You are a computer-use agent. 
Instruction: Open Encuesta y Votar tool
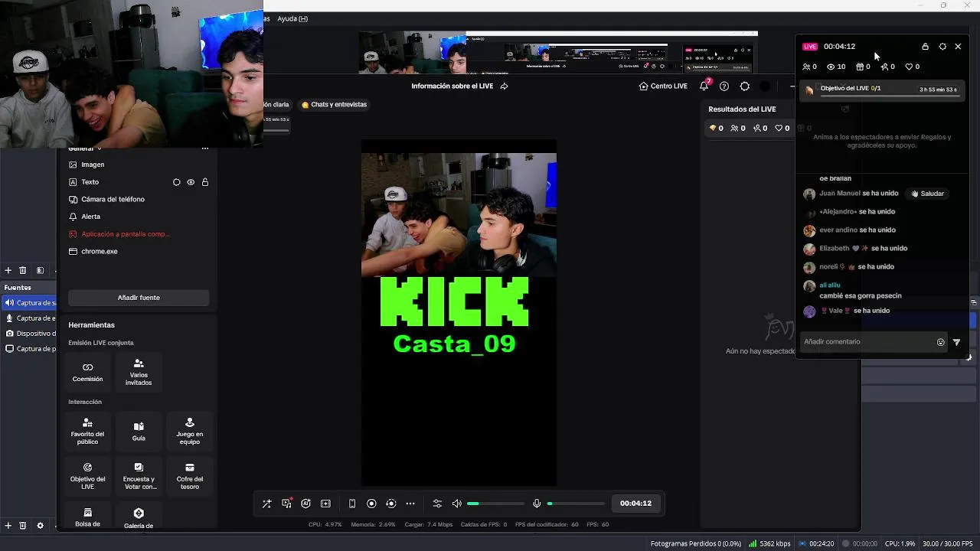tap(139, 476)
